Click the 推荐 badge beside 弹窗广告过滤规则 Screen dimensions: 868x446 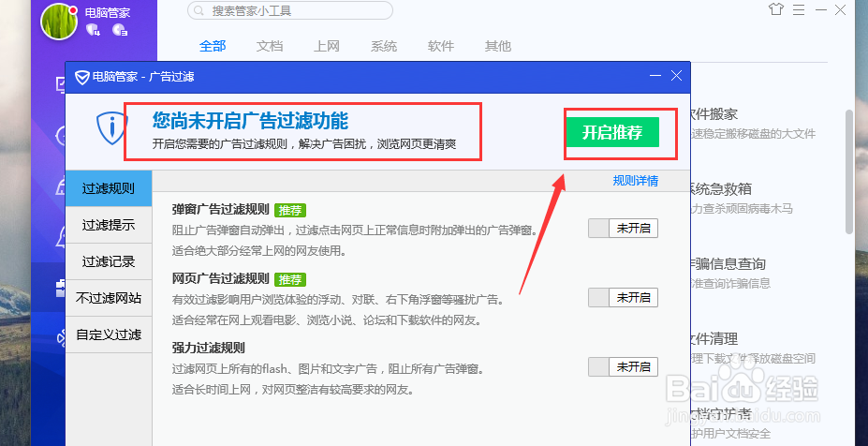click(290, 210)
